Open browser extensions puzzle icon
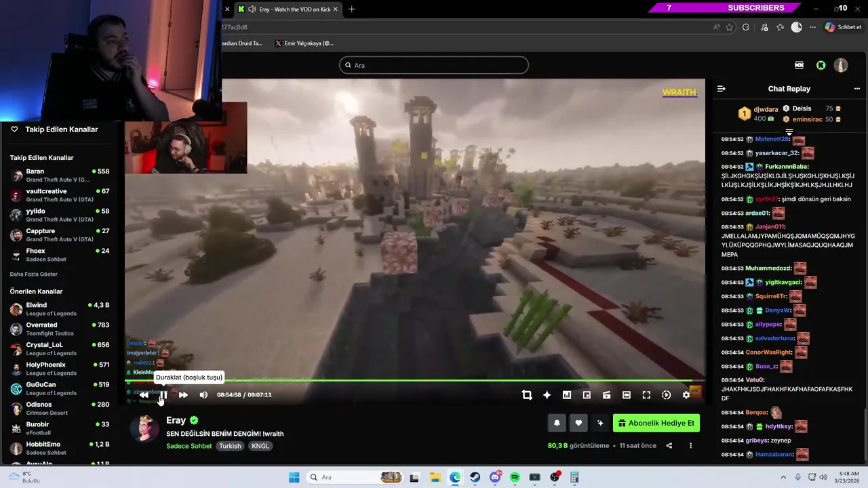The width and height of the screenshot is (868, 488). [x=746, y=27]
